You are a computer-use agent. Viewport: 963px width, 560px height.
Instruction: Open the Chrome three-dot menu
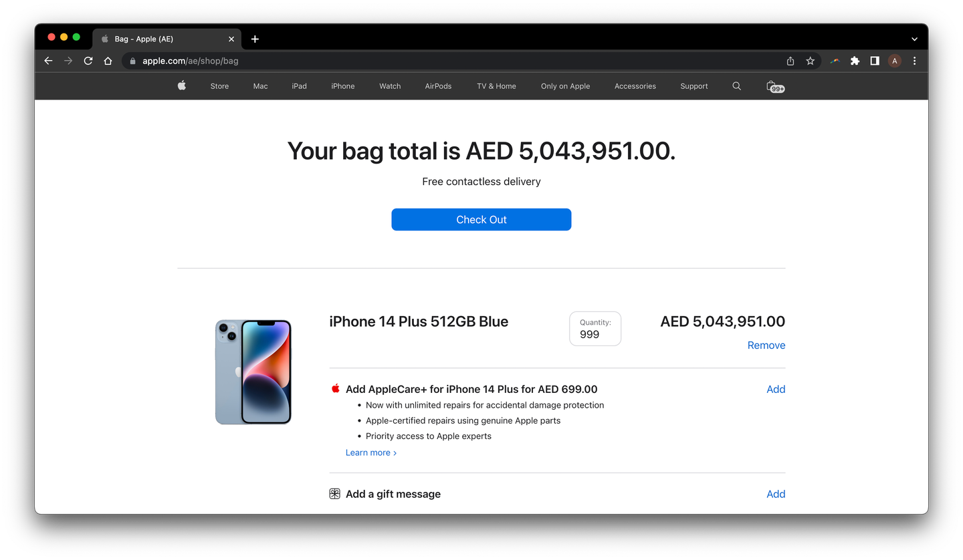click(914, 61)
